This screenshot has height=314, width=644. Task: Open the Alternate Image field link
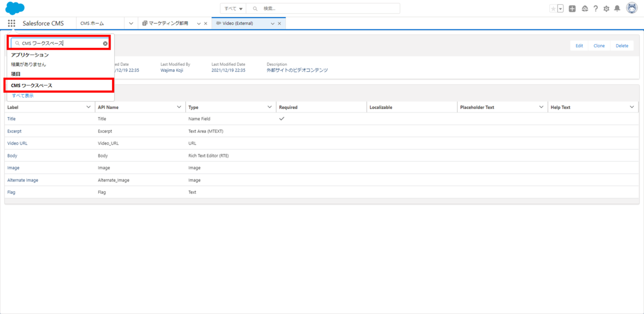(23, 180)
